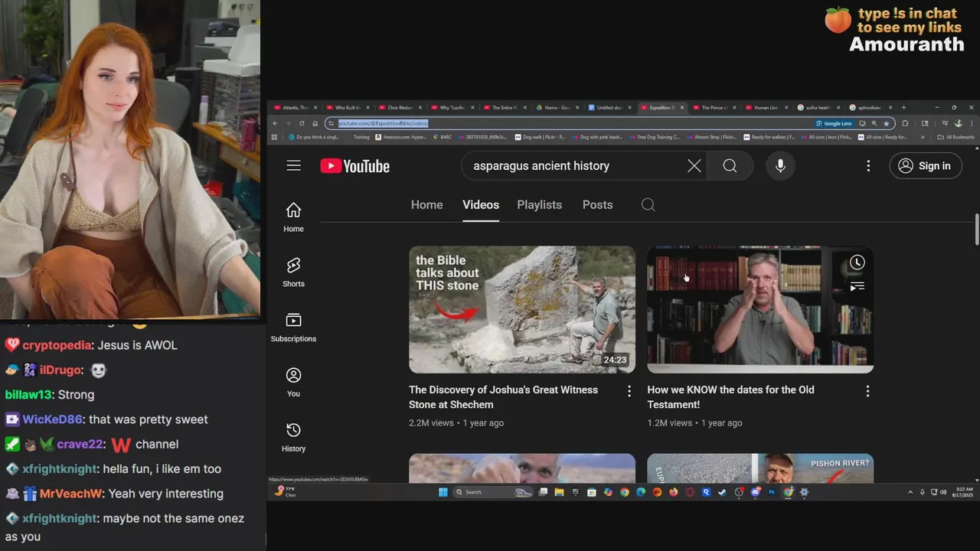This screenshot has width=980, height=551.
Task: Show hidden system tray icons
Action: coord(910,492)
